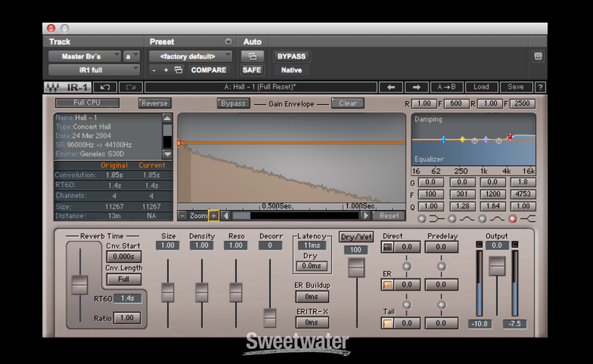Click the Size slider handle

[x=168, y=292]
